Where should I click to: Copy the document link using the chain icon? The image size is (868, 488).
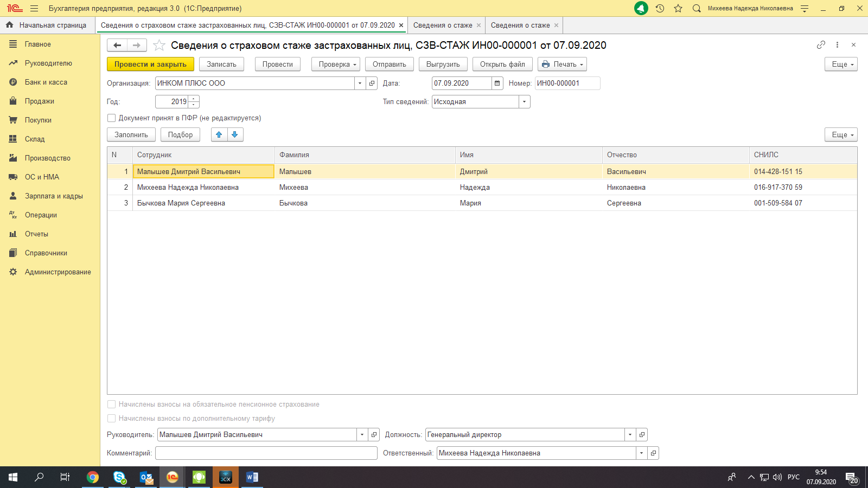coord(821,45)
